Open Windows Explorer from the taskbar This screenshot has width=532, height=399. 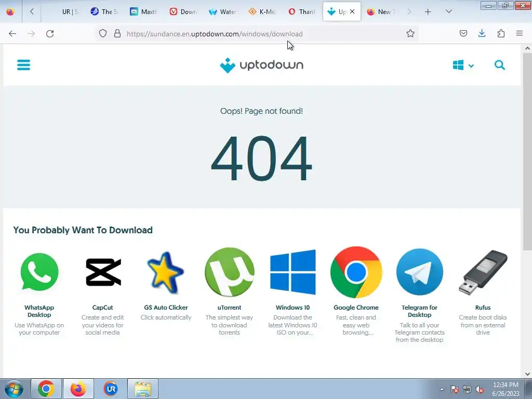click(143, 389)
